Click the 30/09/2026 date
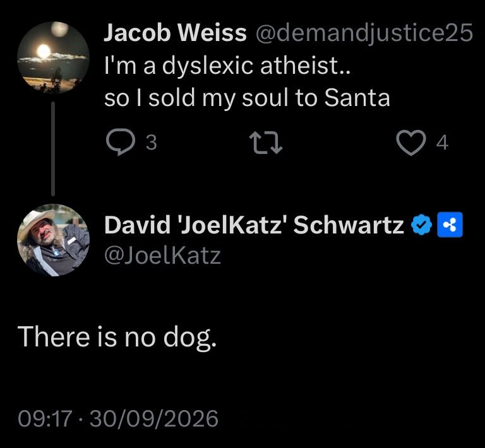 click(154, 418)
